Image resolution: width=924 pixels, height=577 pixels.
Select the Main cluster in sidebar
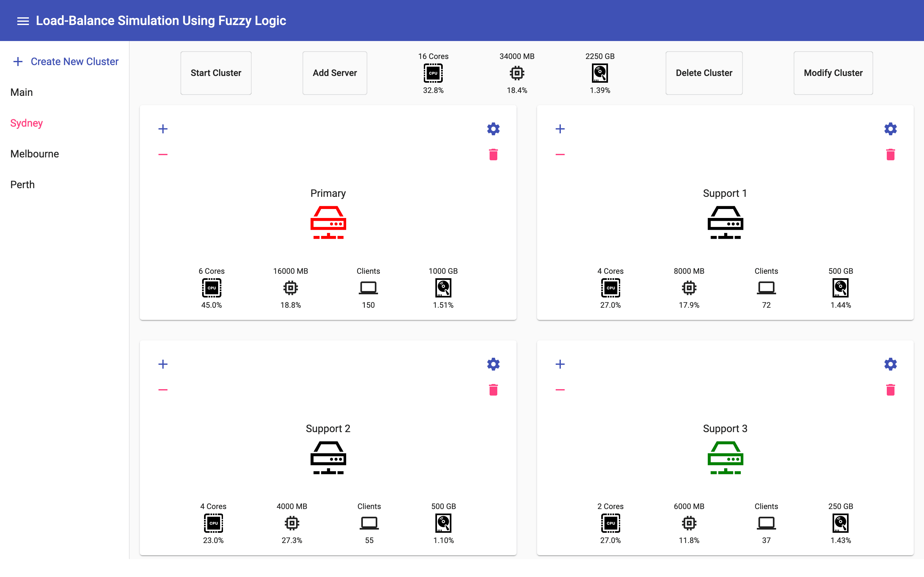click(22, 92)
